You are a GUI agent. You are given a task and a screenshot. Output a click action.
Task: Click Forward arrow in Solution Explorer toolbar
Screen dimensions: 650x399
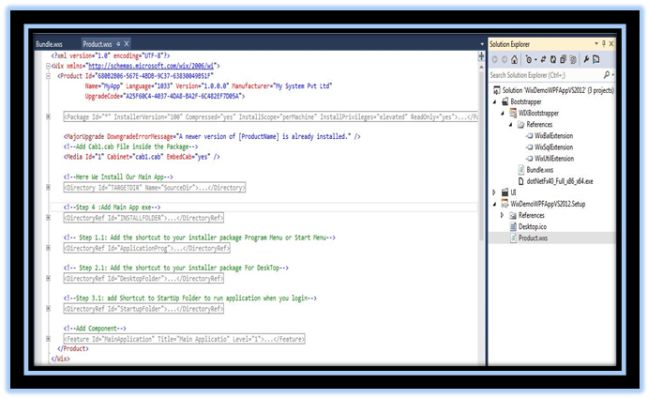[504, 60]
